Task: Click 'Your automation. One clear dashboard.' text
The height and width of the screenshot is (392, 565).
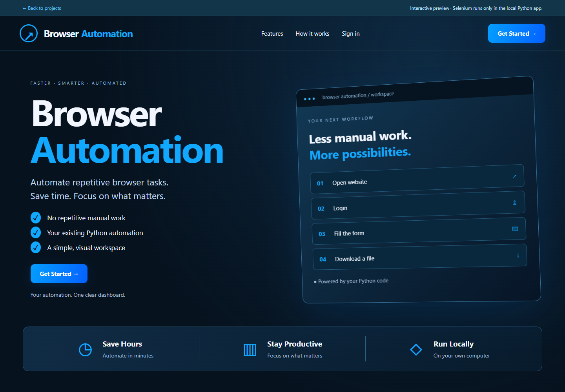Action: click(78, 295)
